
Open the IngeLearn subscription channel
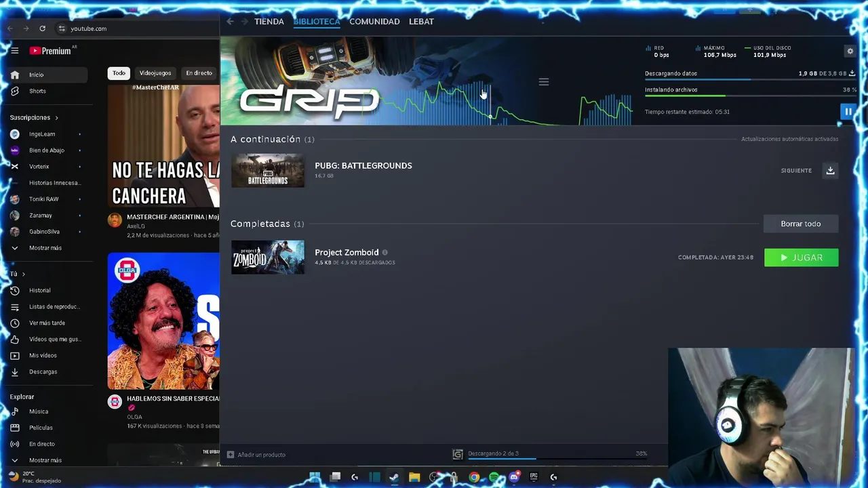[47, 134]
